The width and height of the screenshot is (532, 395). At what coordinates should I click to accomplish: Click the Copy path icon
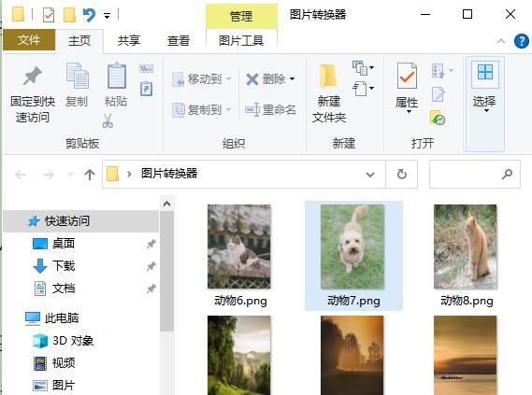point(146,69)
